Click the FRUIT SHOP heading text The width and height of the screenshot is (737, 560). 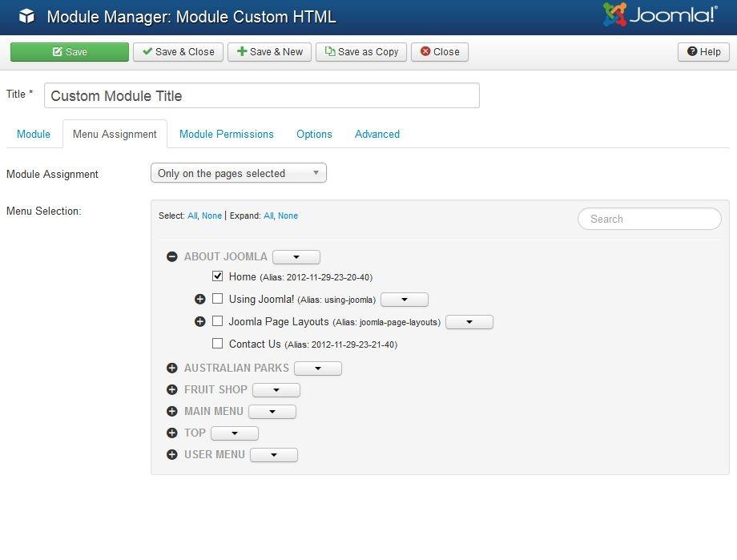(215, 390)
